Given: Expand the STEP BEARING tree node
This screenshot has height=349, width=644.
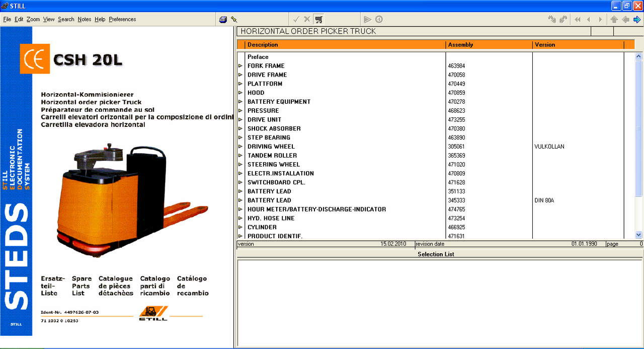Looking at the screenshot, I should (x=240, y=138).
